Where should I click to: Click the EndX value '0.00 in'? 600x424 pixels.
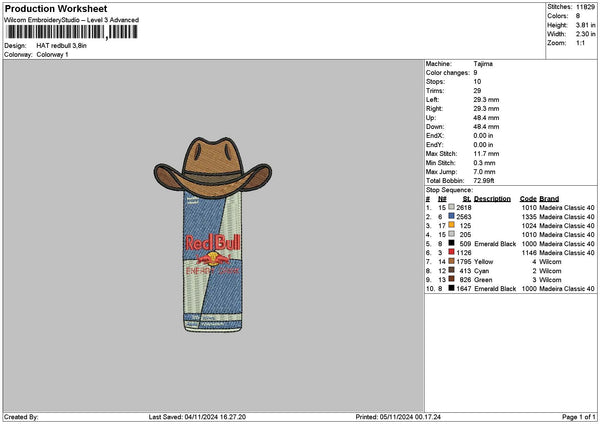[x=483, y=136]
